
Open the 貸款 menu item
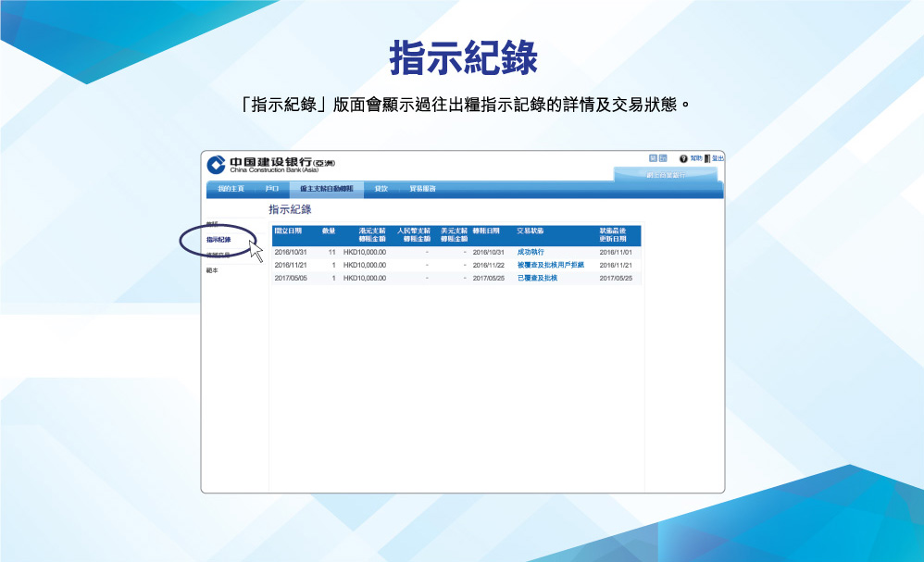pyautogui.click(x=381, y=189)
